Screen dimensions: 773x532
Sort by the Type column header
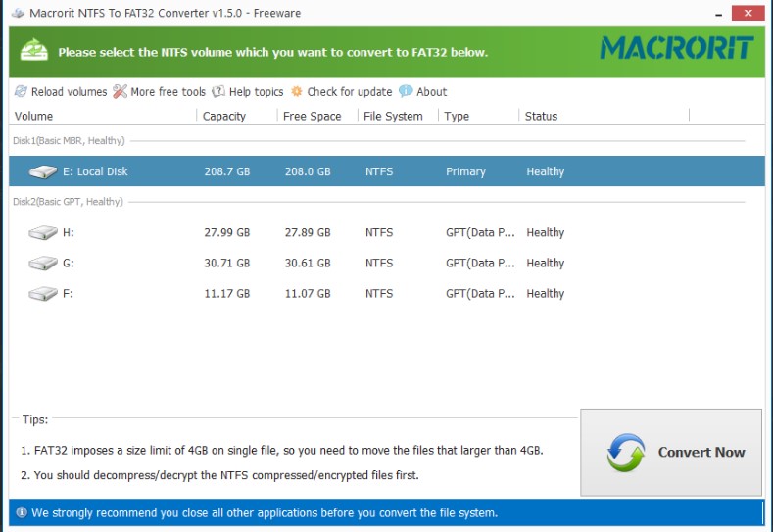tap(457, 116)
